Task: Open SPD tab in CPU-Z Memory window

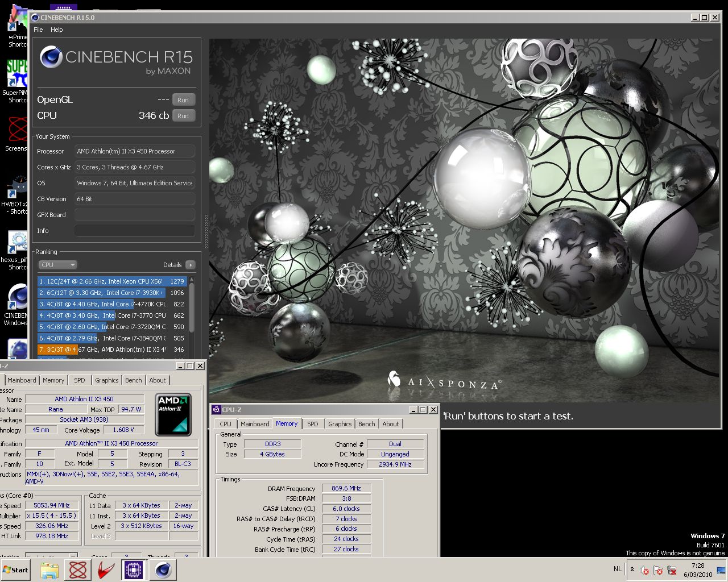Action: point(313,424)
